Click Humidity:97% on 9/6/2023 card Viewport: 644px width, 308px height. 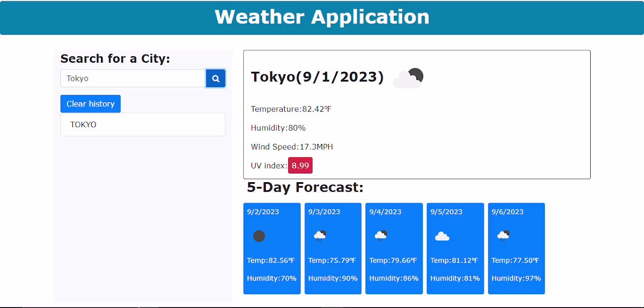click(x=516, y=278)
